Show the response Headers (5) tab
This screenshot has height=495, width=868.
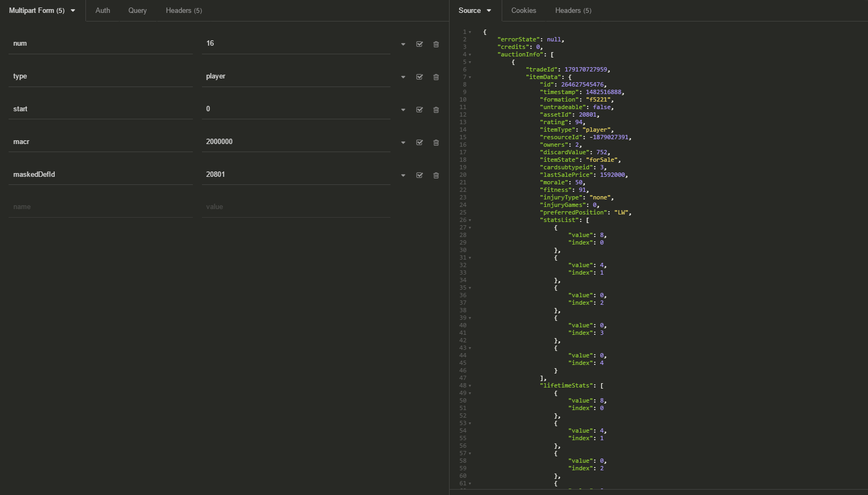click(573, 11)
